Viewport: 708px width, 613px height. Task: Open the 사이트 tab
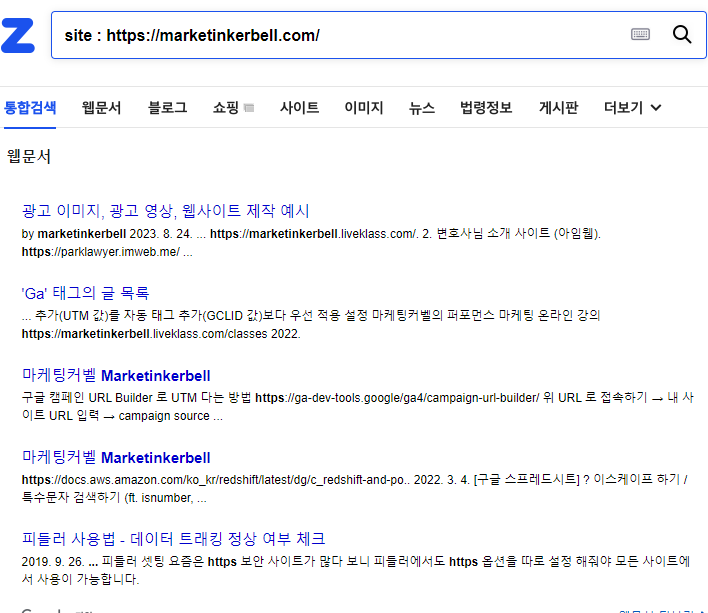pos(299,108)
